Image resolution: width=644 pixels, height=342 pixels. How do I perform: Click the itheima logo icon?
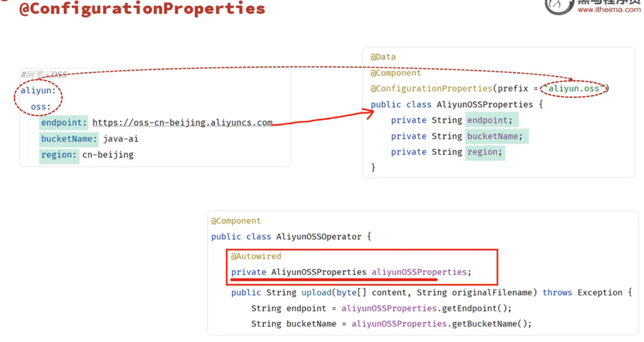click(559, 6)
